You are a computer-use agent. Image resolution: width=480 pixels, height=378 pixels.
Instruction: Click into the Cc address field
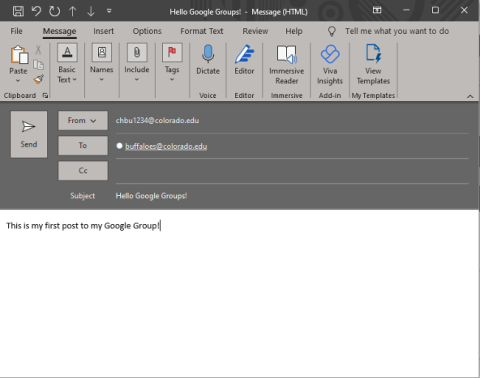point(292,171)
